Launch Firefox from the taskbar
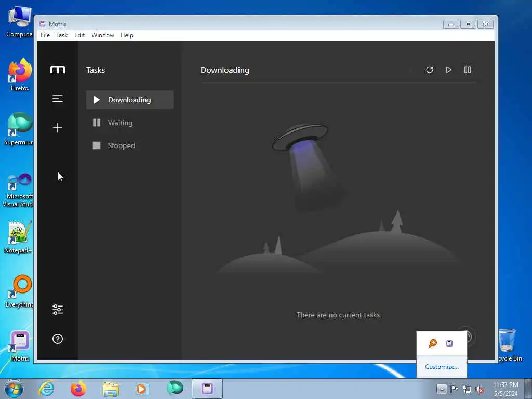Screen dimensions: 532x399 [78, 389]
